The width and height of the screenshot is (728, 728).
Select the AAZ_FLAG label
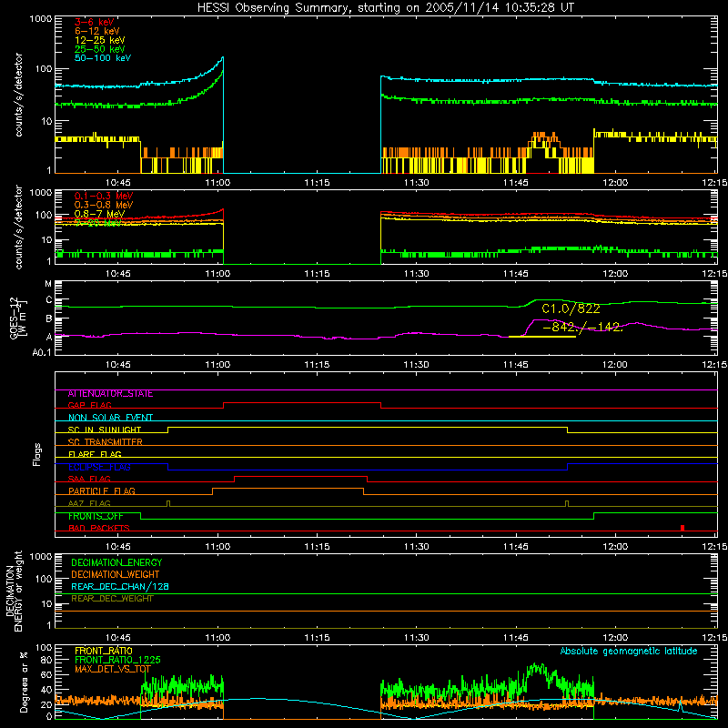pyautogui.click(x=89, y=503)
